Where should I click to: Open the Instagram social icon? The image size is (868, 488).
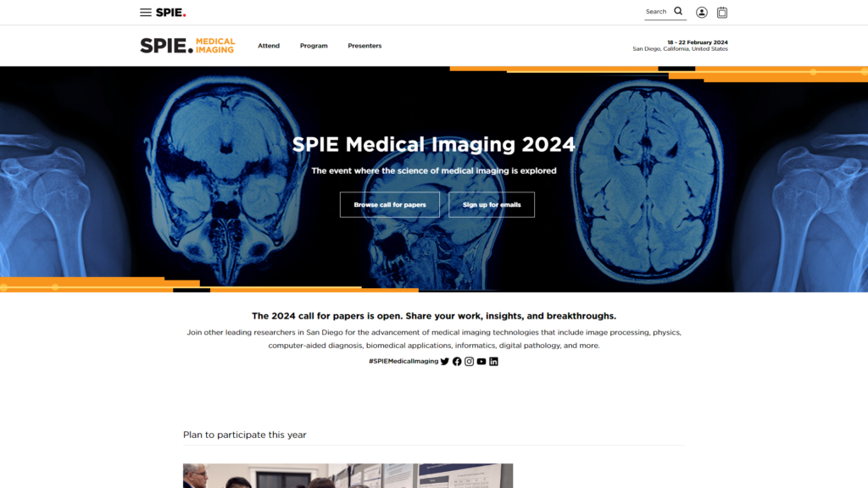(x=469, y=361)
